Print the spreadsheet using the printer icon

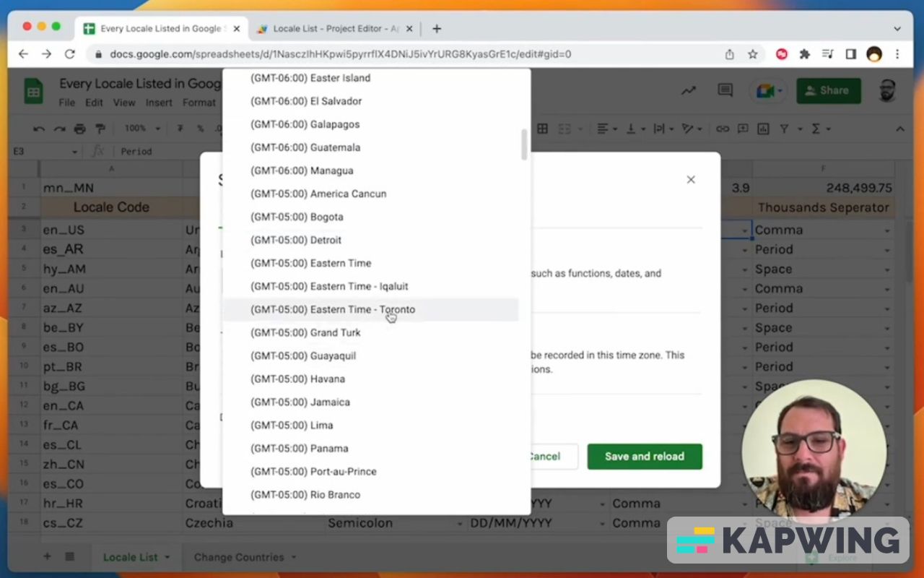[x=79, y=129]
